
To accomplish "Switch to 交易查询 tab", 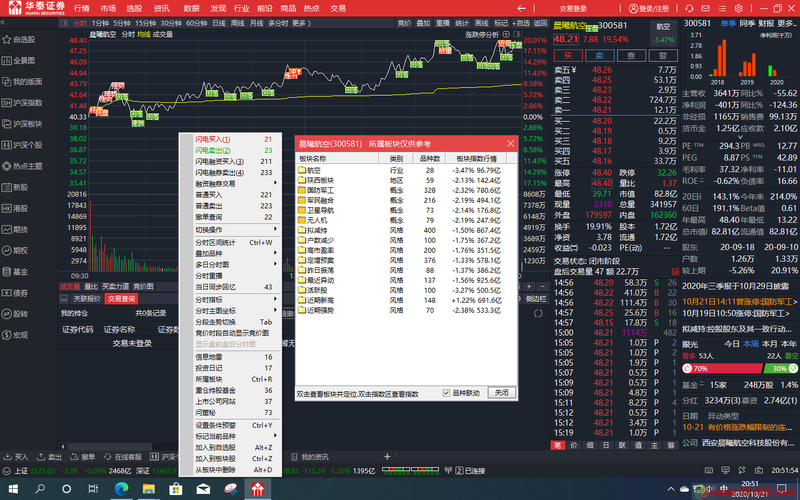I will tap(121, 299).
